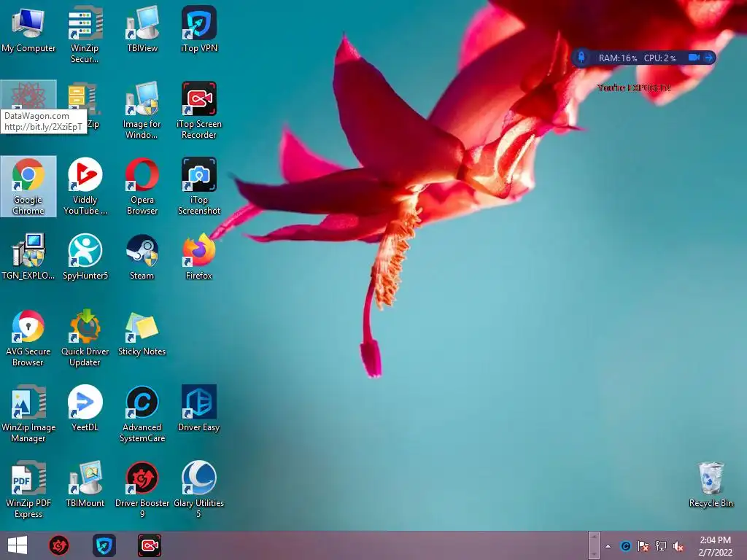
Task: Open the taskbar clock showing 2:04 PM
Action: click(715, 546)
